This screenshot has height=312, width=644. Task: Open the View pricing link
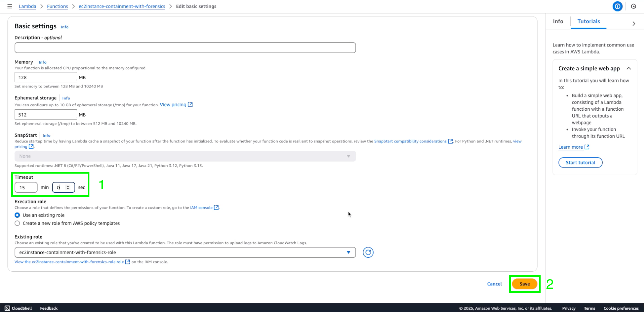(176, 105)
